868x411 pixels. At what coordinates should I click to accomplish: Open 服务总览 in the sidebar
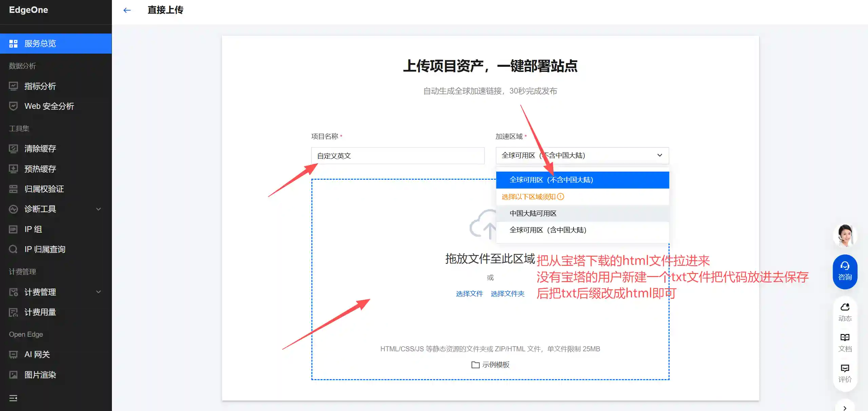pyautogui.click(x=56, y=43)
